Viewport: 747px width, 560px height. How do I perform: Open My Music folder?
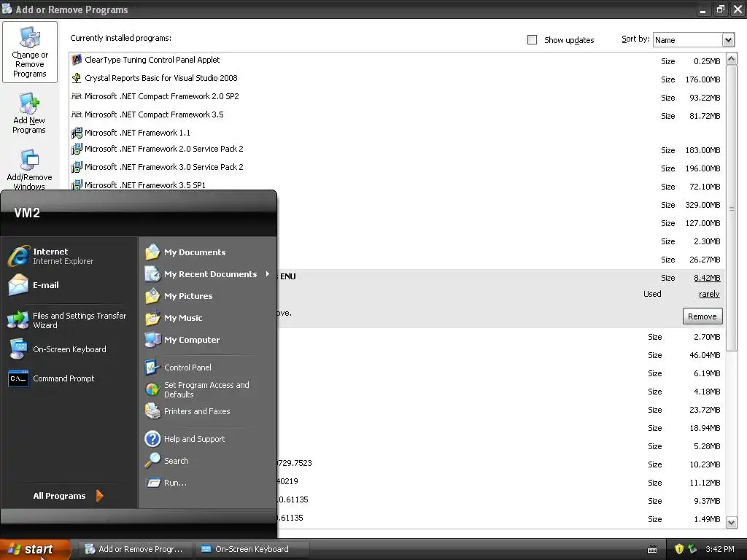174,318
